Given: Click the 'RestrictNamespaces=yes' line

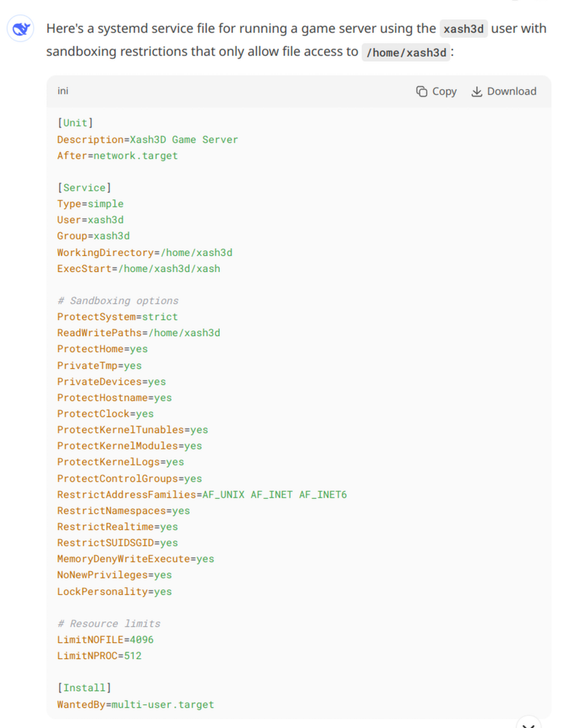Looking at the screenshot, I should click(123, 511).
